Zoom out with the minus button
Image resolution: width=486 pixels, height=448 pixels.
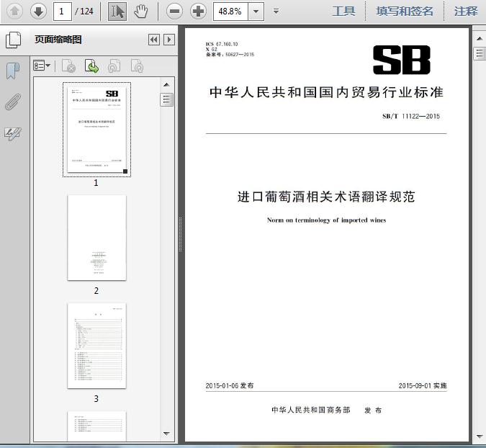[174, 11]
